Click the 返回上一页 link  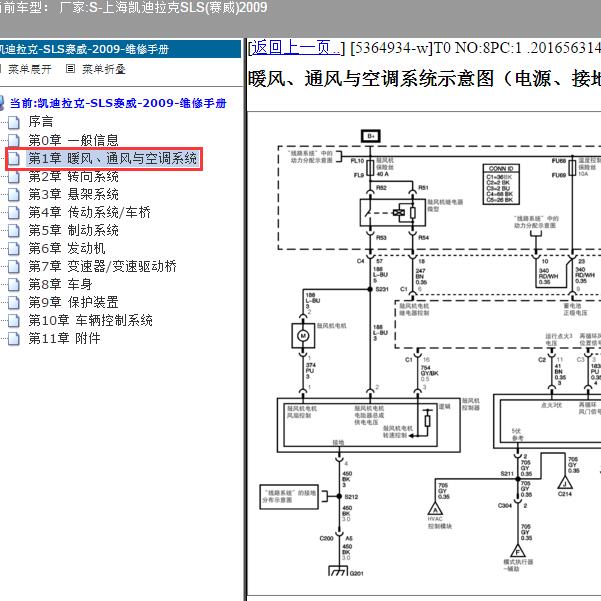point(295,48)
